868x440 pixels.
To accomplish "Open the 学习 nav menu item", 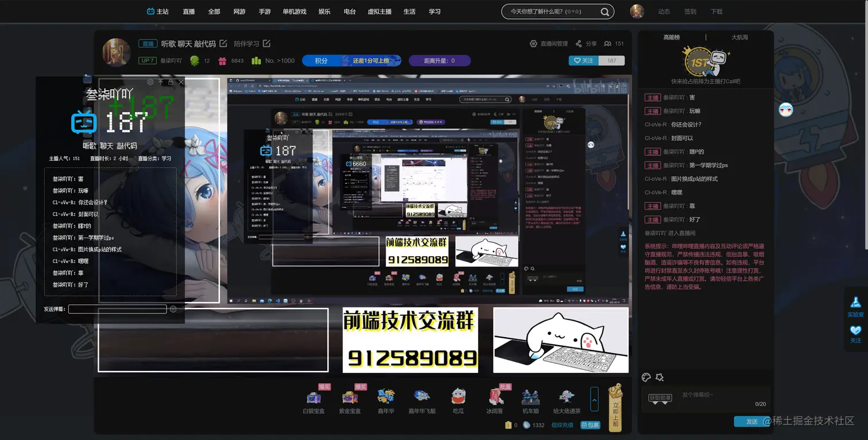I will pos(435,11).
